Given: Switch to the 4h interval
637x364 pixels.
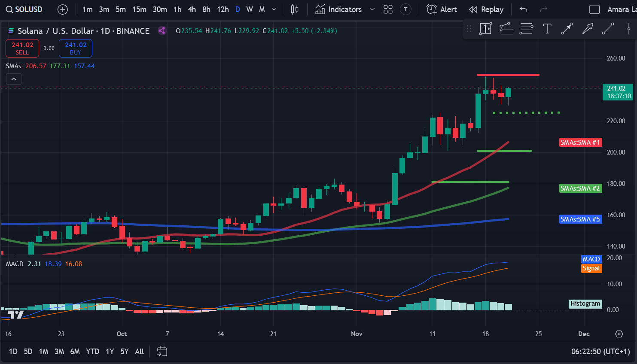Looking at the screenshot, I should pos(192,9).
